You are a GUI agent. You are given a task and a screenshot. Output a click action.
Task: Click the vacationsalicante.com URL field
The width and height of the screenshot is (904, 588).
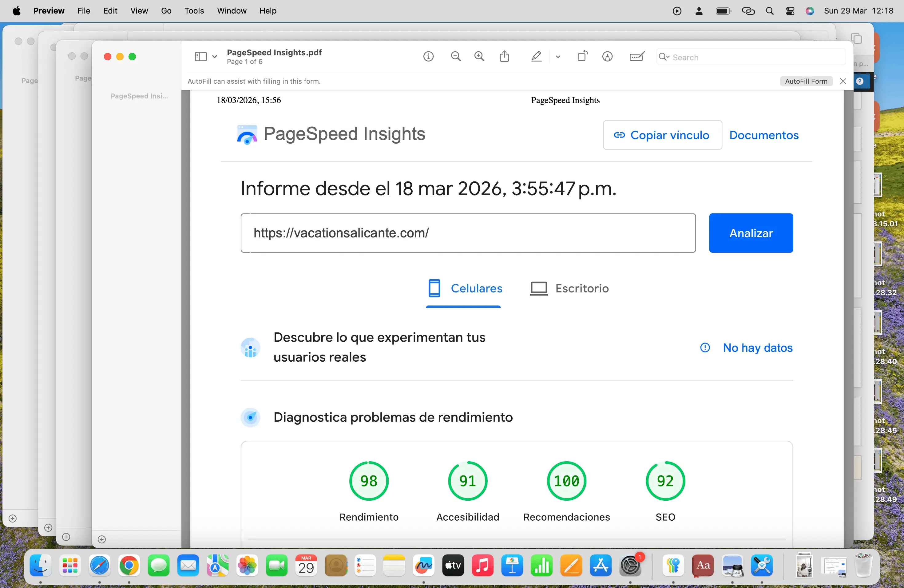[x=468, y=233]
